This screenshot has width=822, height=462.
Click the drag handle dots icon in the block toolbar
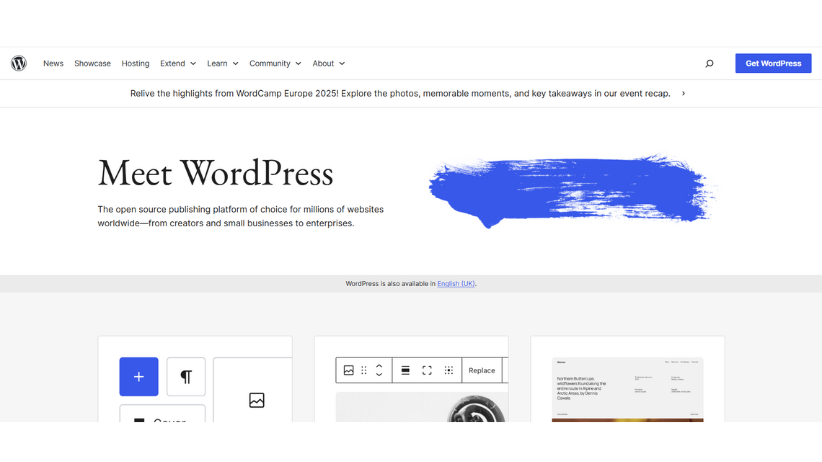[364, 370]
